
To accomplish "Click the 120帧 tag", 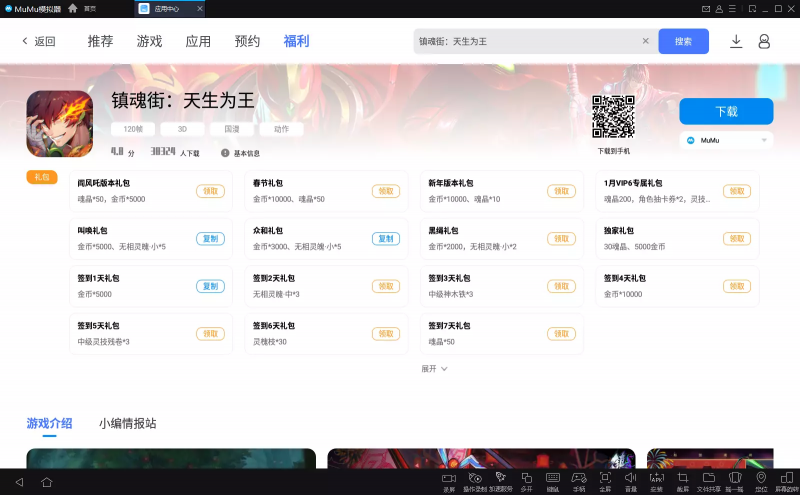I will pyautogui.click(x=133, y=129).
